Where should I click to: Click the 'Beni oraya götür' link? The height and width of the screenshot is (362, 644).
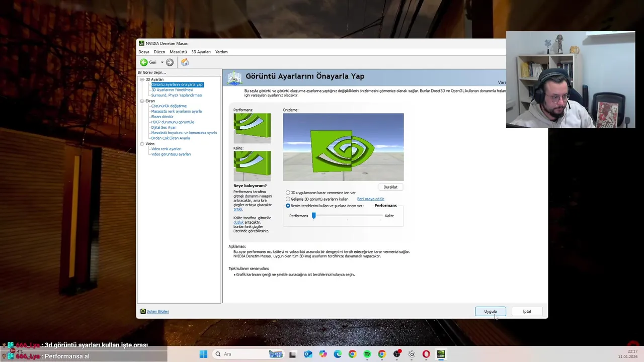point(370,199)
